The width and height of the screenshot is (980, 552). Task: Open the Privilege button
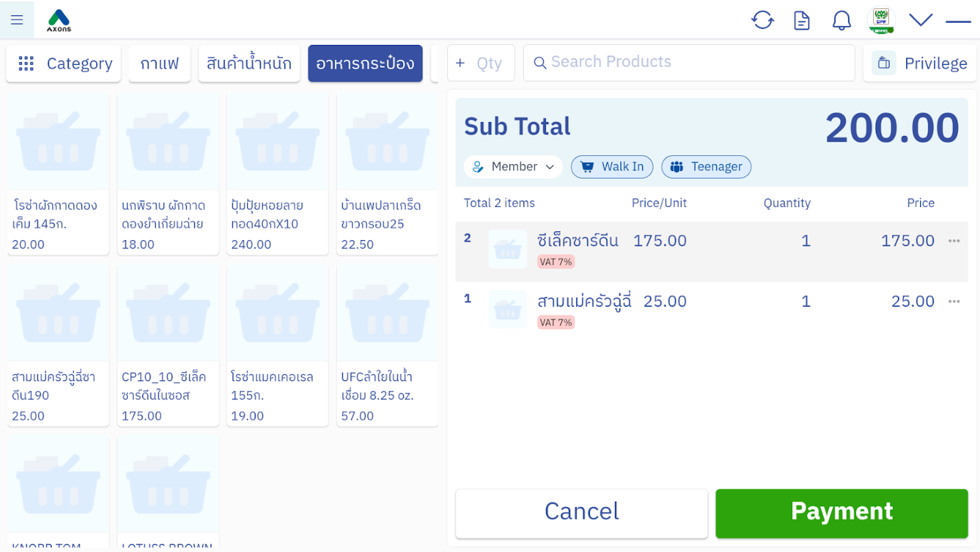coord(920,63)
